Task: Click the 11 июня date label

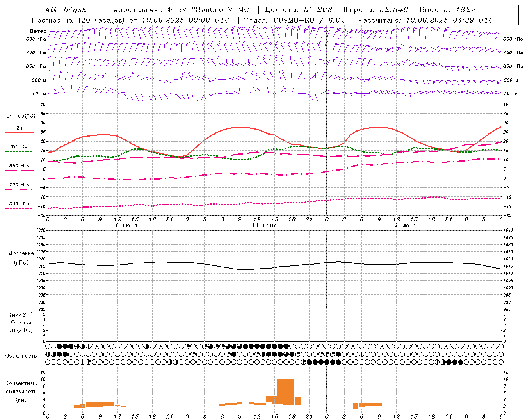Action: 265,226
